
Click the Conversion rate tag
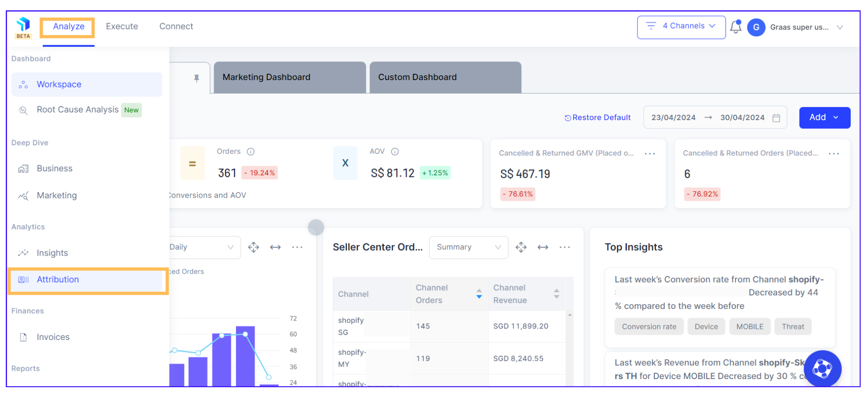point(649,327)
